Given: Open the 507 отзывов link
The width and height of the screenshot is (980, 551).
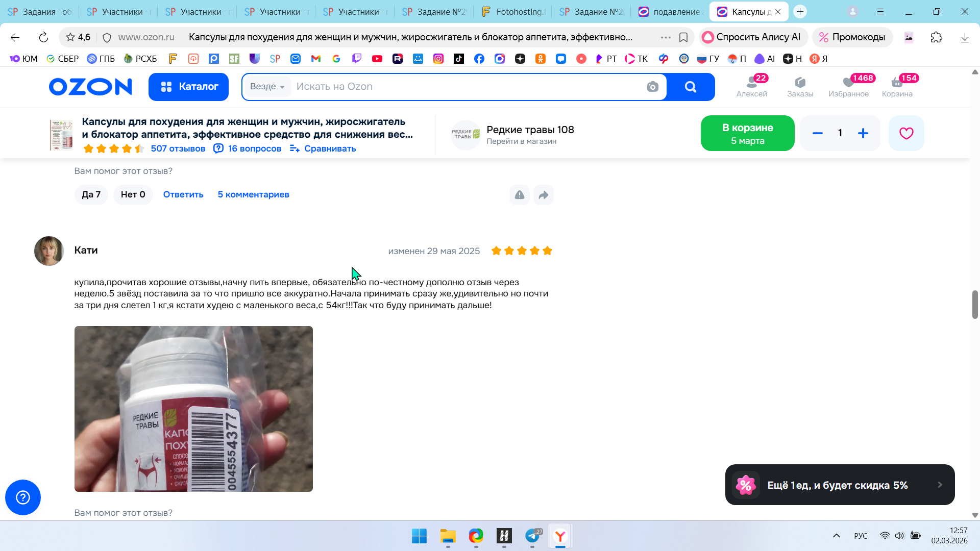Looking at the screenshot, I should pyautogui.click(x=178, y=148).
